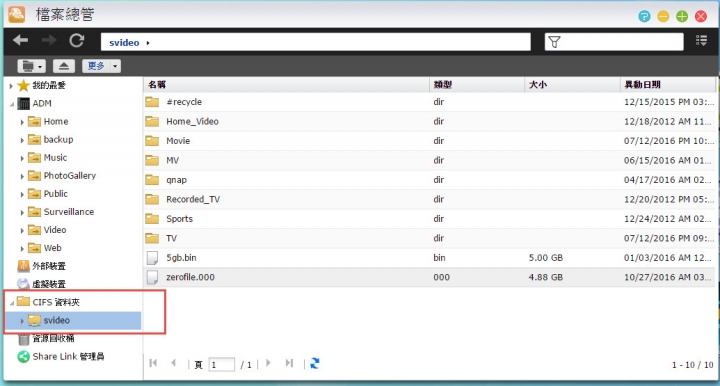Expand the 我的最愛 favorites node
Image resolution: width=720 pixels, height=386 pixels.
(x=11, y=85)
